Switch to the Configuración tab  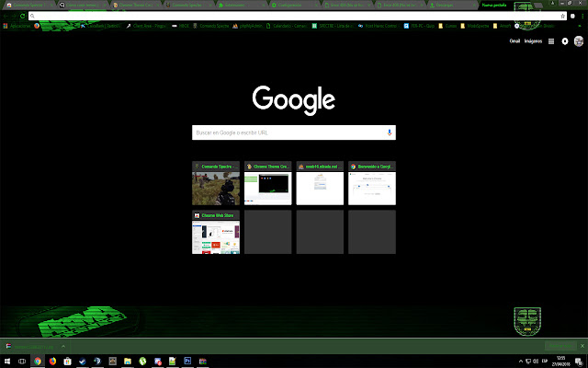pos(293,6)
